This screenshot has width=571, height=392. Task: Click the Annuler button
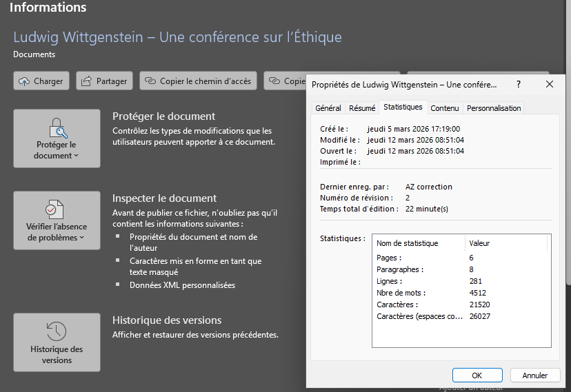(x=534, y=375)
